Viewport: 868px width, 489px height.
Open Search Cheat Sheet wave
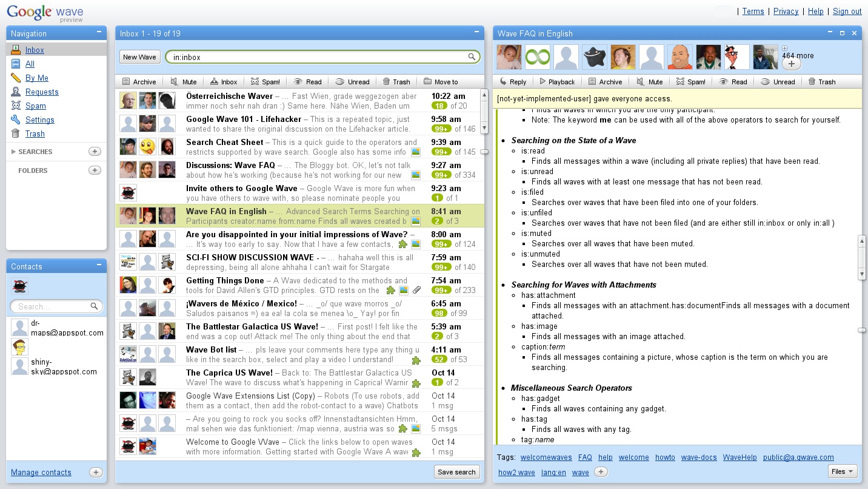pyautogui.click(x=300, y=147)
